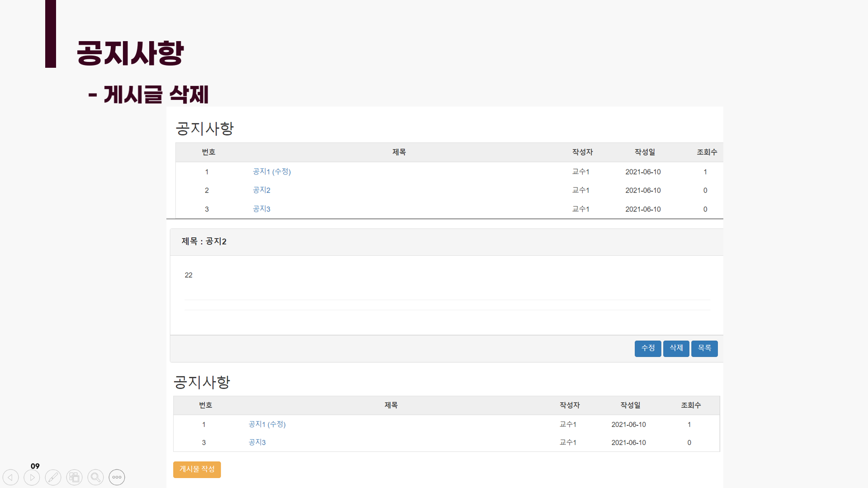
Task: Open the see-all-slides view
Action: [75, 477]
